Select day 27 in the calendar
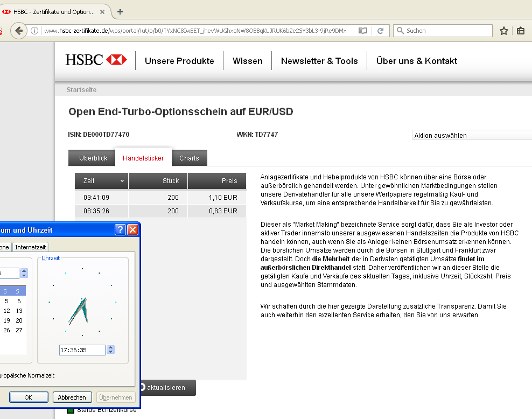Viewport: 532px width, 419px height. point(19,330)
